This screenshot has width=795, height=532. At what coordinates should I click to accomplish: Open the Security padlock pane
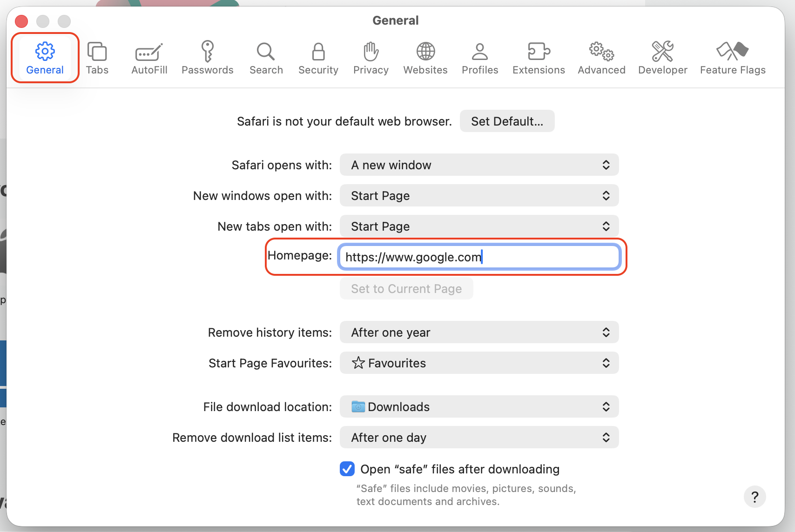coord(318,58)
